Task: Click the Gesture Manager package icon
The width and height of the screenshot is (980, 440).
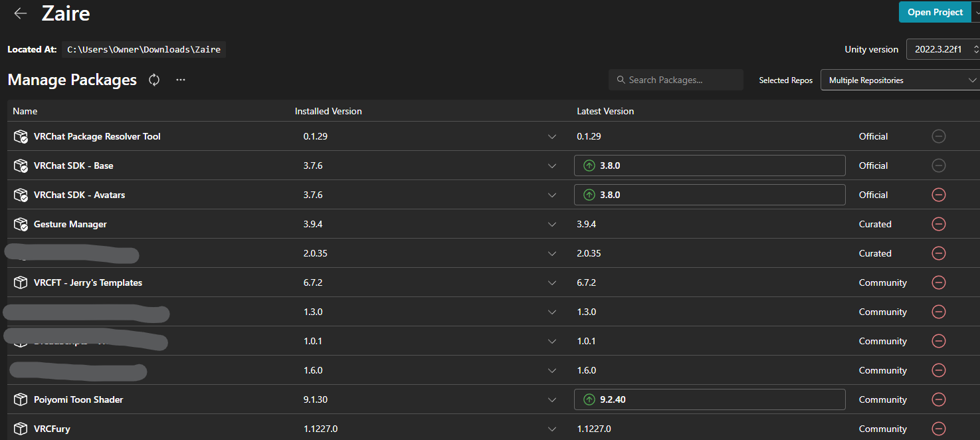Action: 21,224
